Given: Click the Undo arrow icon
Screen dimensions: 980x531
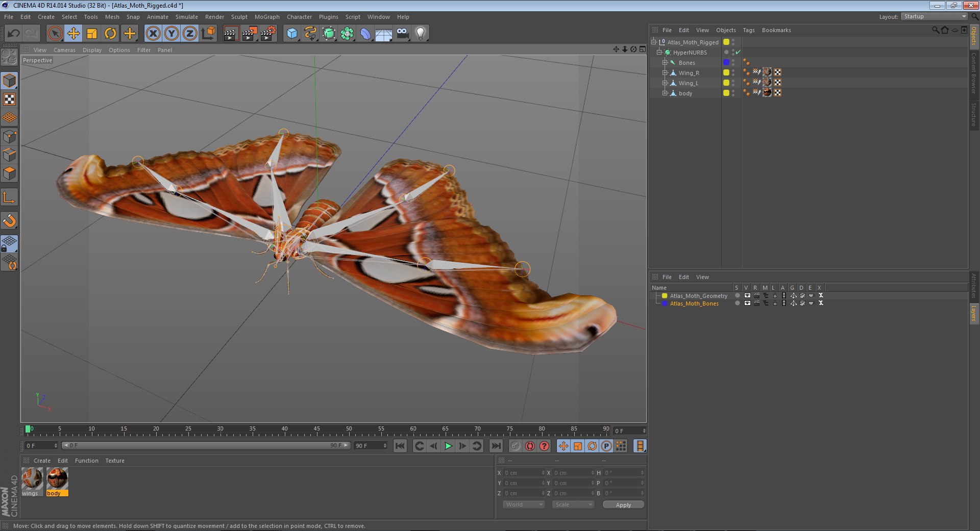Looking at the screenshot, I should click(14, 34).
